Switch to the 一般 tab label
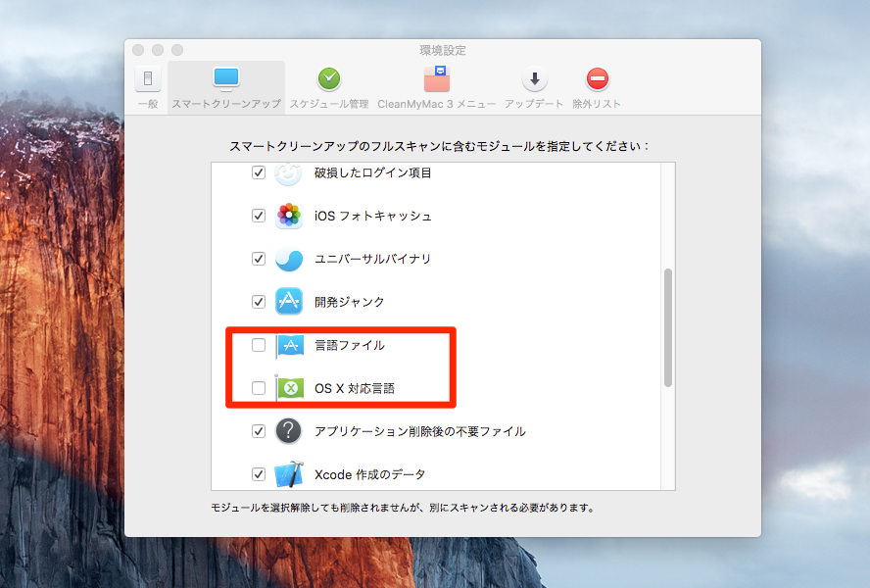Viewport: 870px width, 588px height. (148, 104)
